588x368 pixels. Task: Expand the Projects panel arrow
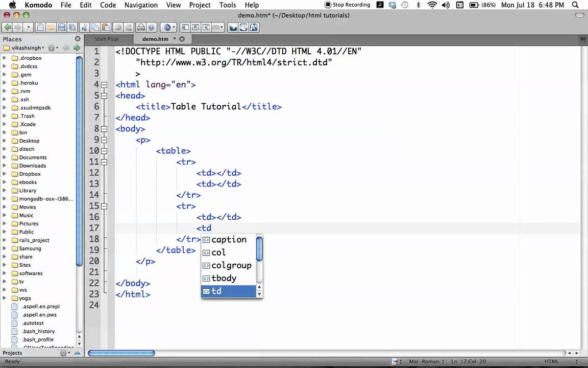coord(77,353)
